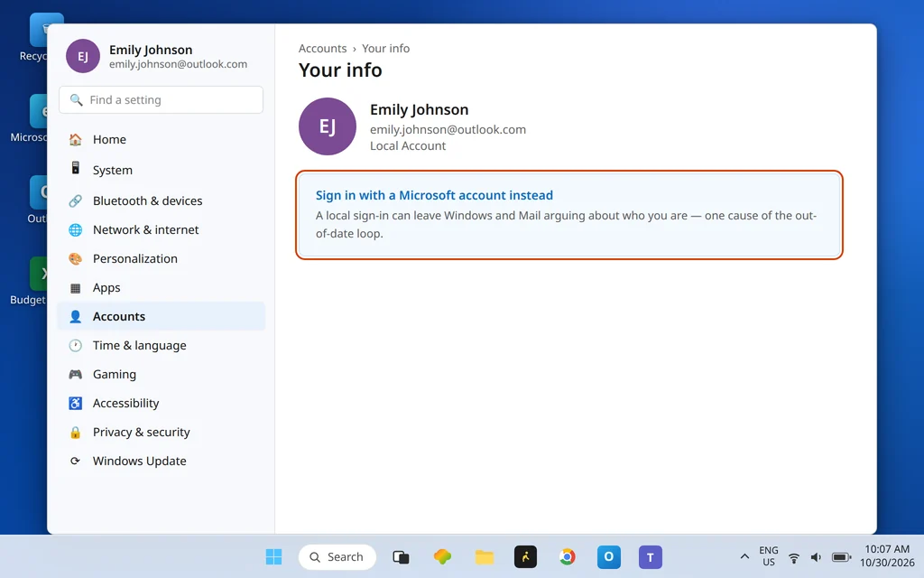Click the volume speaker tray icon
The image size is (924, 578).
[x=816, y=557]
